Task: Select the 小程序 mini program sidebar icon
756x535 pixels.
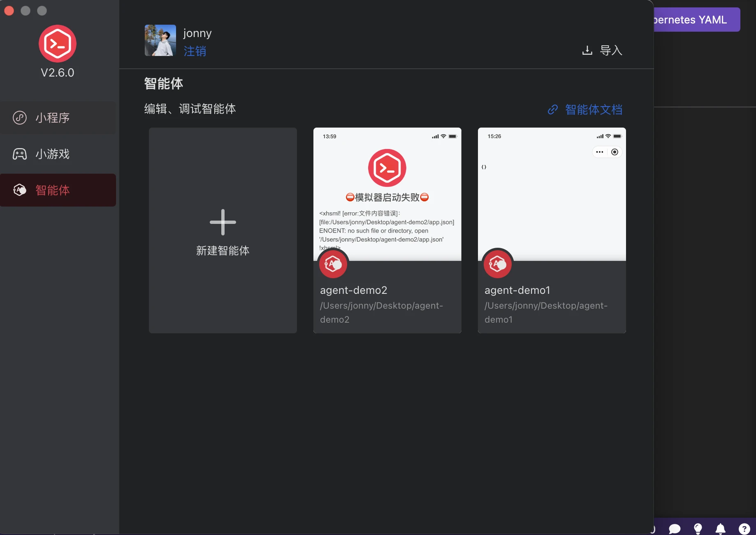Action: [x=19, y=118]
